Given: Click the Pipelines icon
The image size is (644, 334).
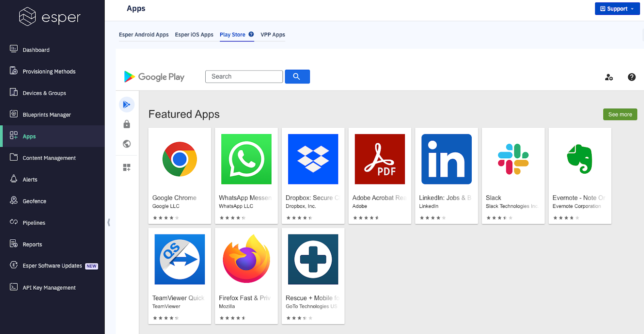Looking at the screenshot, I should pyautogui.click(x=14, y=222).
